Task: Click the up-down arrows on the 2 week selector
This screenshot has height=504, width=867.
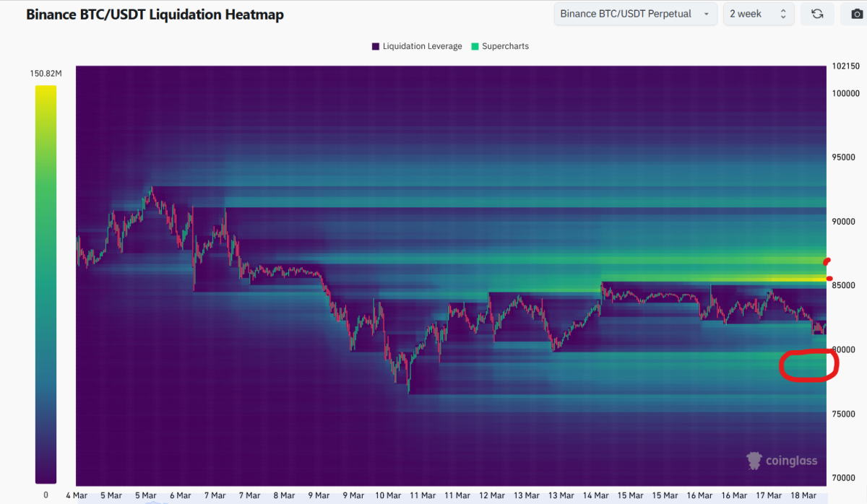Action: click(782, 14)
